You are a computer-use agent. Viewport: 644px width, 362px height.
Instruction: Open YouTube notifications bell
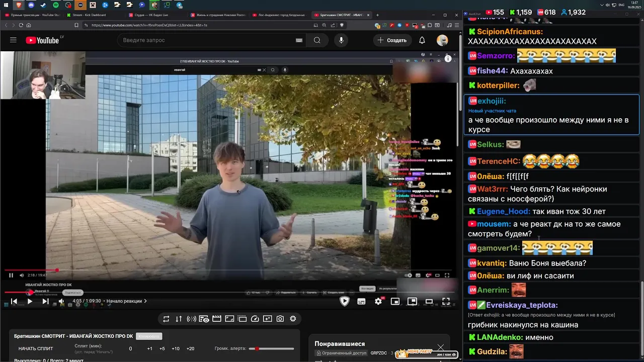pyautogui.click(x=422, y=40)
